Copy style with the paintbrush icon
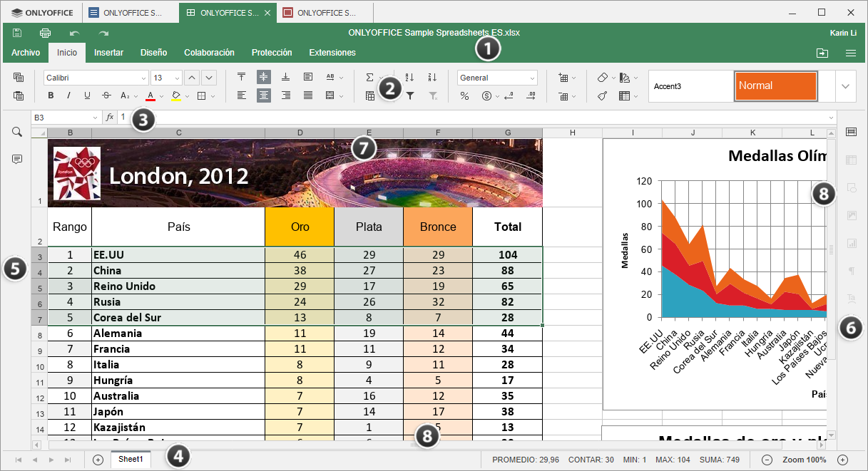This screenshot has width=868, height=471. pos(602,95)
